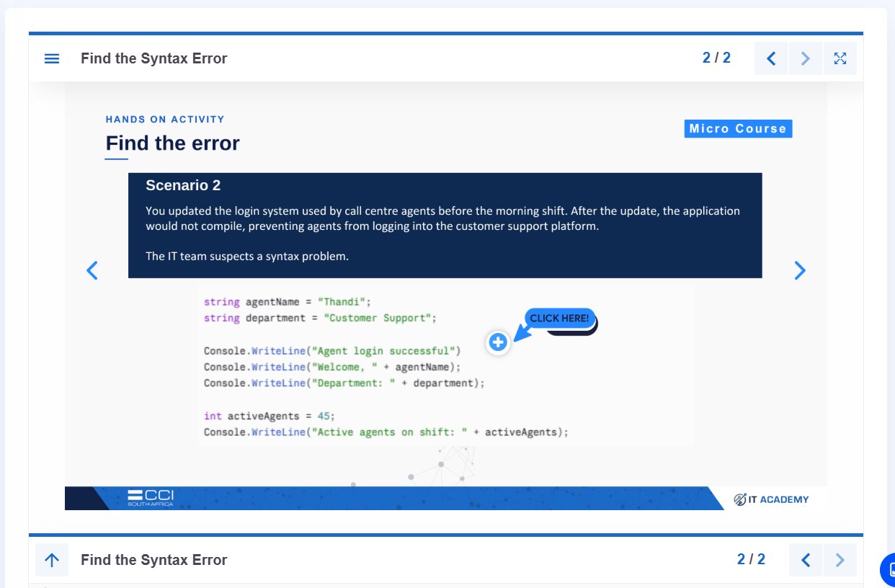Click the slide's left arrow
The height and width of the screenshot is (588, 895).
point(92,270)
